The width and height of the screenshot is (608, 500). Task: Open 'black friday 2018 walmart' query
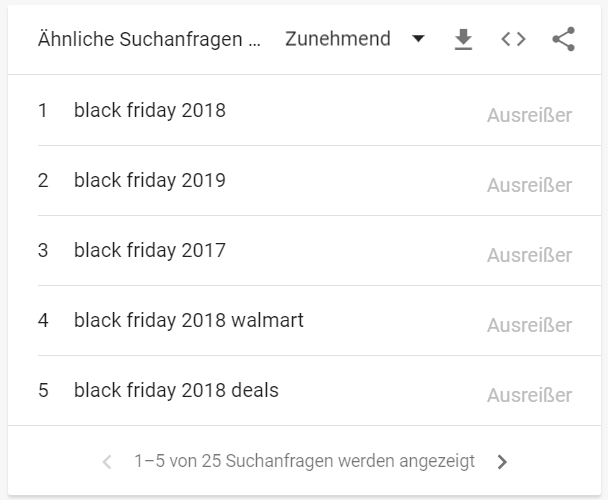(x=189, y=320)
